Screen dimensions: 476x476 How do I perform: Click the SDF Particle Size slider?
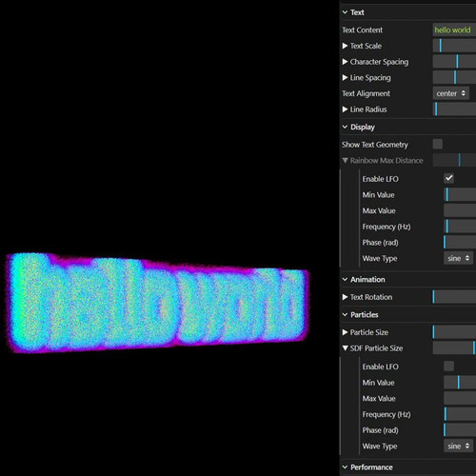[x=454, y=348]
